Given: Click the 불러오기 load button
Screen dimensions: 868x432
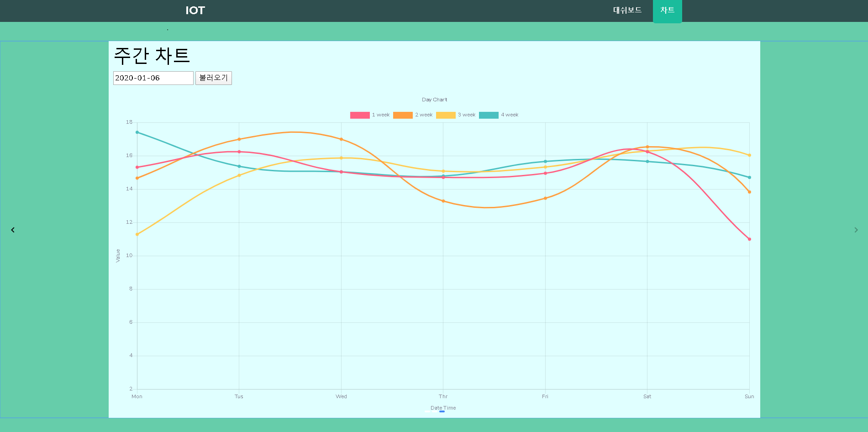Looking at the screenshot, I should pyautogui.click(x=214, y=78).
